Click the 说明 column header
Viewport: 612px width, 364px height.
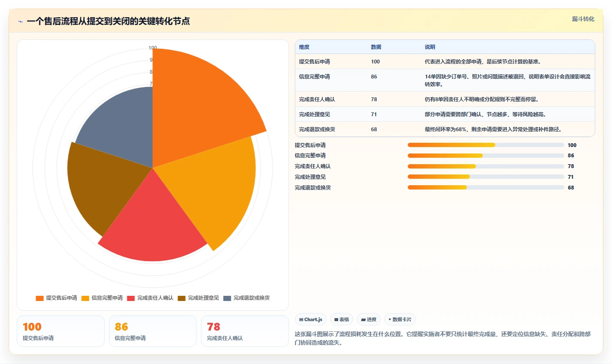430,47
